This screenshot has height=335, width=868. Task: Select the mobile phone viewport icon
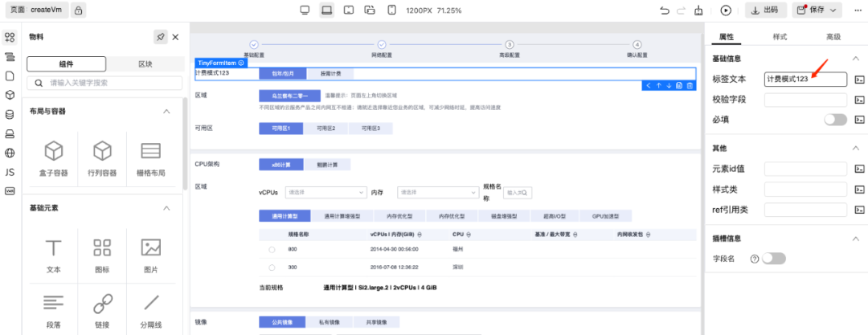[x=391, y=10]
